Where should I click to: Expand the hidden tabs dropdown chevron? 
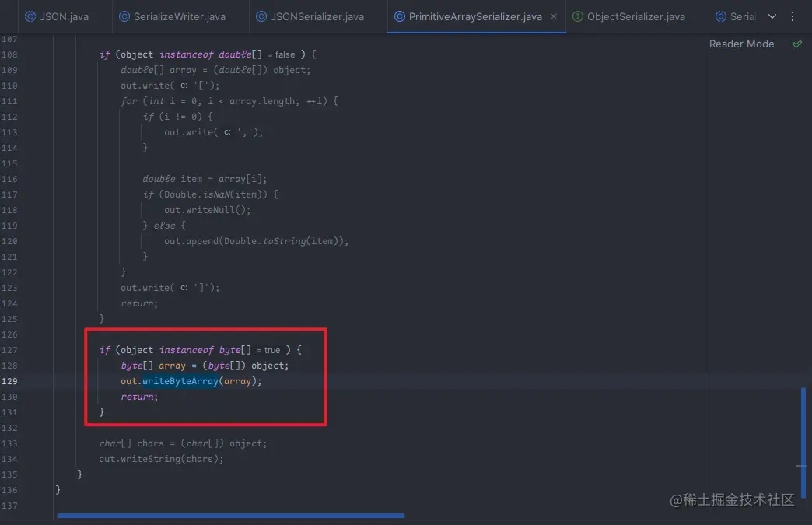[x=772, y=16]
